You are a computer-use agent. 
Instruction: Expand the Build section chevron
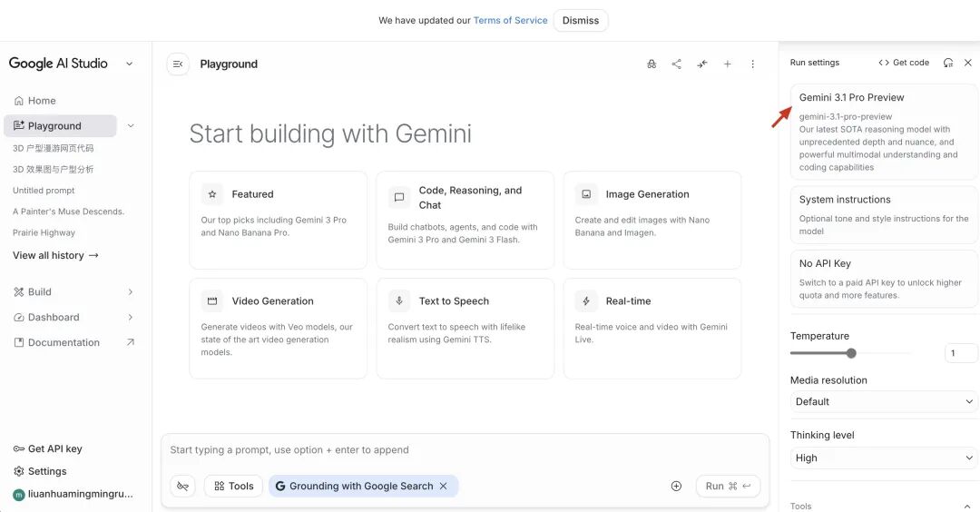point(131,292)
